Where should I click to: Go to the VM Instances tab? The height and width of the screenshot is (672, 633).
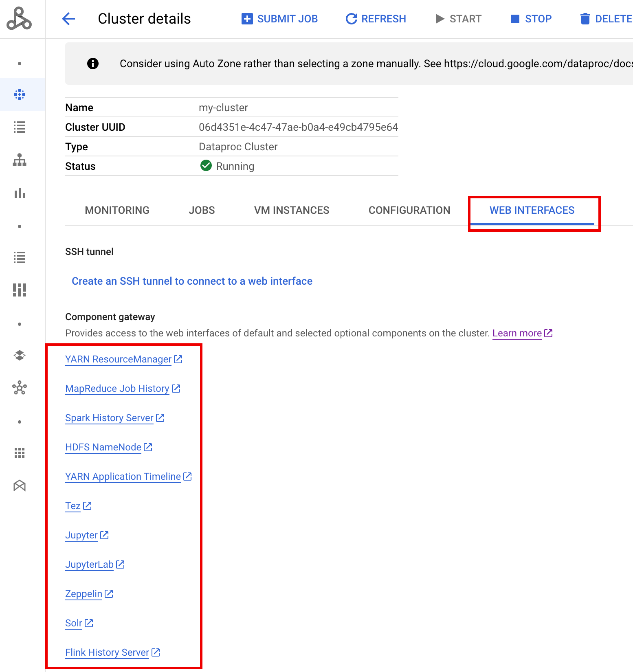point(292,210)
